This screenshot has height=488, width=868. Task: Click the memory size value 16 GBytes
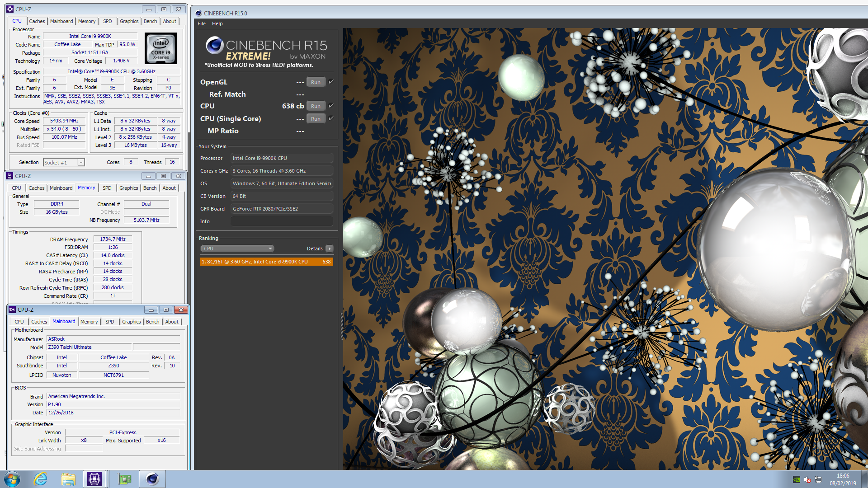coord(57,212)
